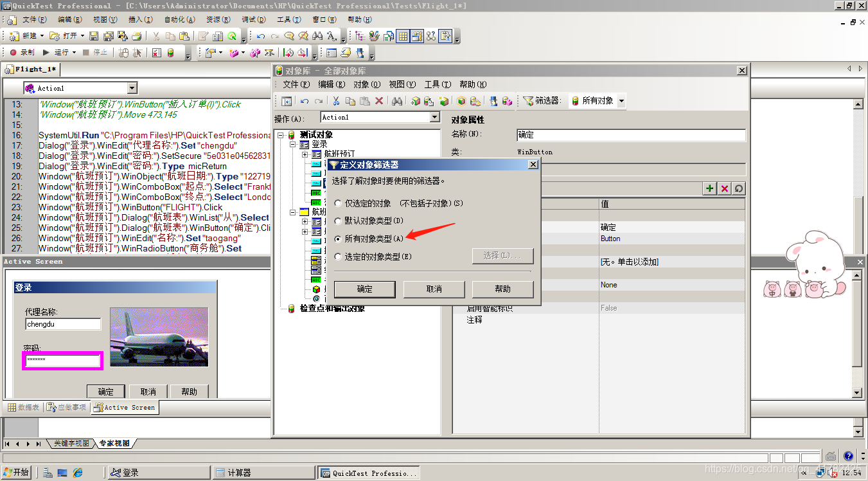Screen dimensions: 868x481
Task: Click the 名称(N) field containing 确定
Action: tap(631, 135)
